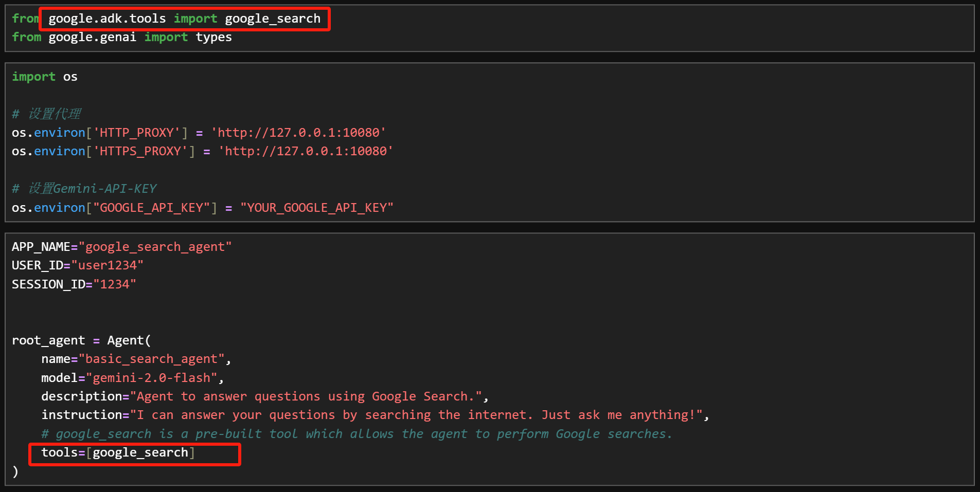Click the "user1234" string value
Screen dimensions: 980x492
[x=107, y=265]
